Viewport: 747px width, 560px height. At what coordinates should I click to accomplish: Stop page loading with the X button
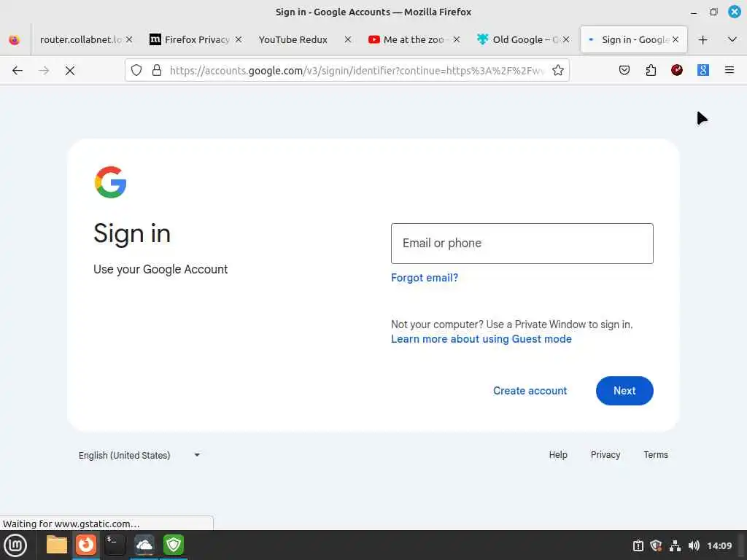point(70,71)
